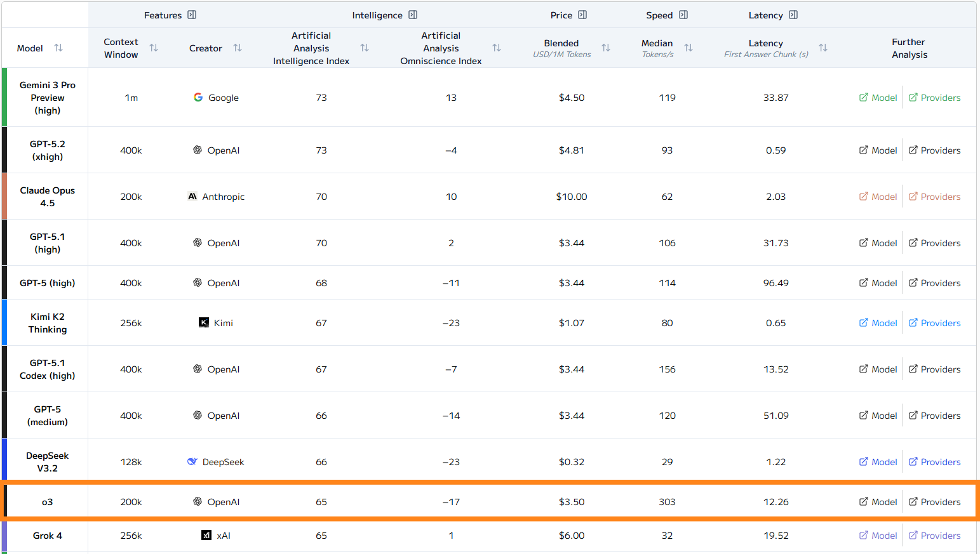
Task: Sort by Omniscience Index column
Action: click(497, 48)
